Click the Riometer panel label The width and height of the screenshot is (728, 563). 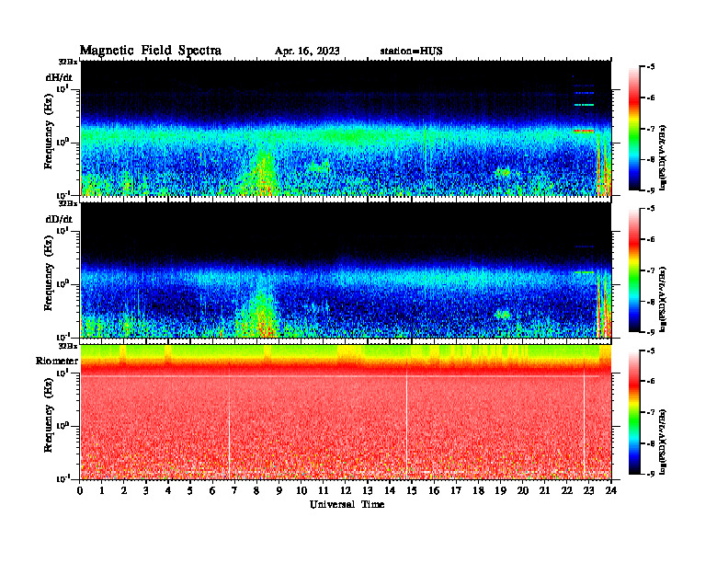57,361
